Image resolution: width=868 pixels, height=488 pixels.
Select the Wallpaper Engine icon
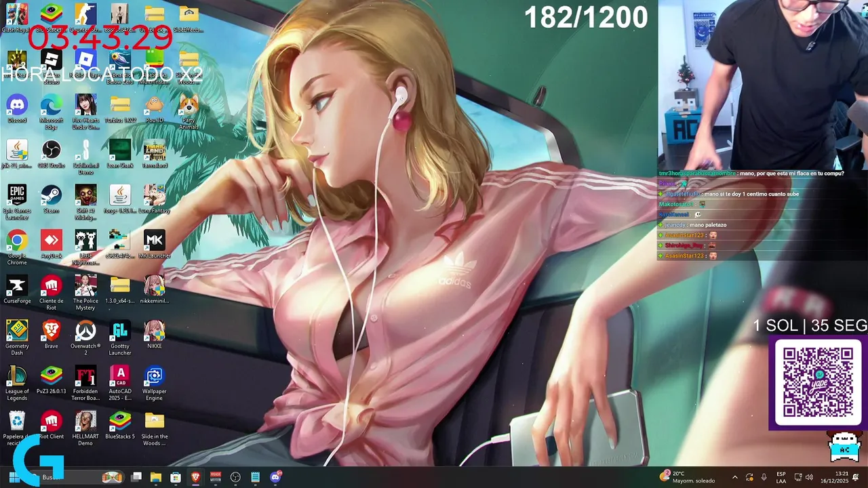155,383
